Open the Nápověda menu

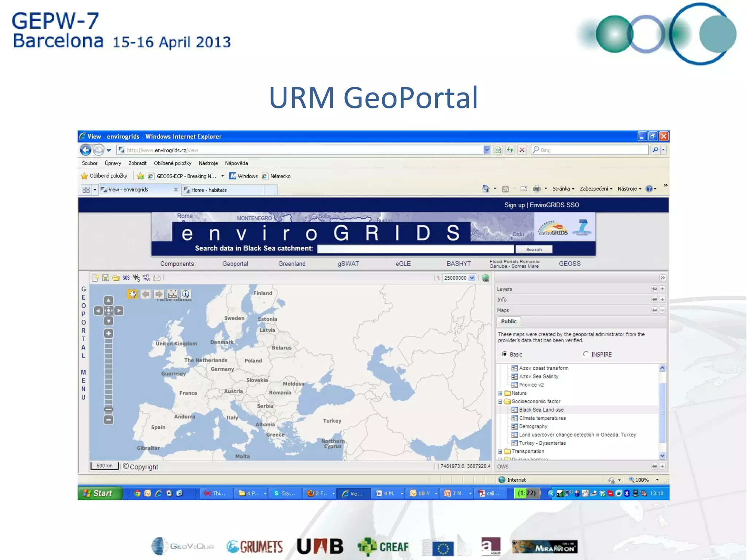click(x=236, y=163)
